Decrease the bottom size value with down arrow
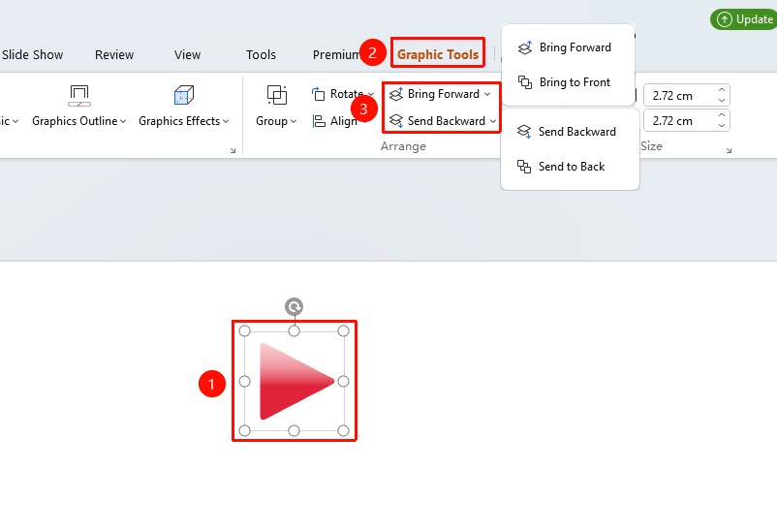777x532 pixels. coord(722,125)
